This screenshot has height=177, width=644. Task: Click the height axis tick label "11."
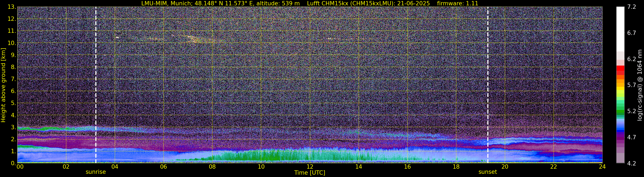point(12,31)
